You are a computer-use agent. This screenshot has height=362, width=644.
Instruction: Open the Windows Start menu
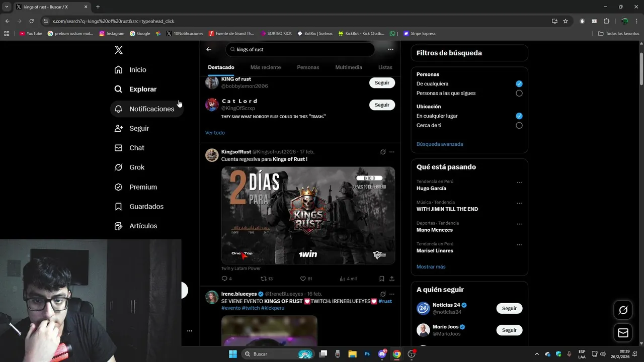click(233, 354)
